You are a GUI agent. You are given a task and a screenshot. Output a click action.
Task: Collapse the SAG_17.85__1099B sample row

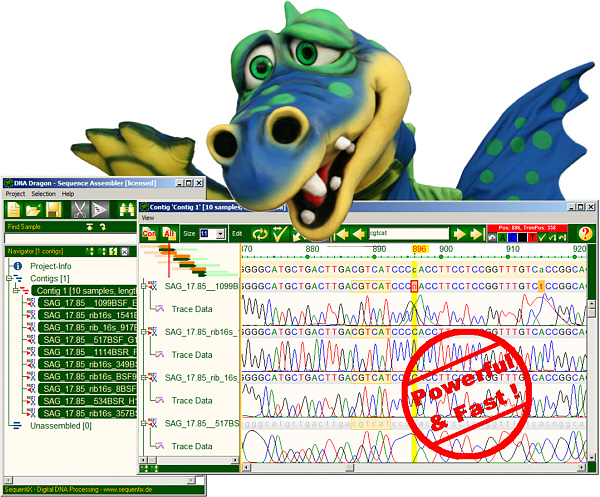pos(145,285)
